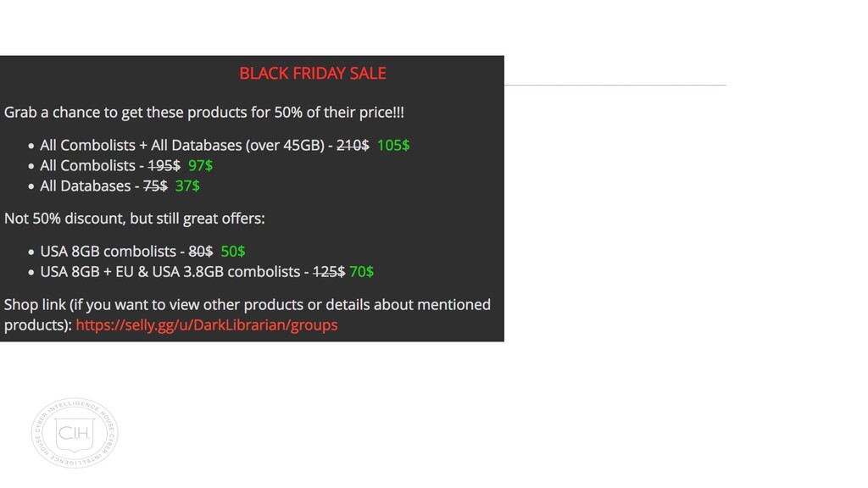The image size is (868, 488).
Task: Click the "USA 8GB + EU & USA 3.8GB" item
Action: coord(170,272)
